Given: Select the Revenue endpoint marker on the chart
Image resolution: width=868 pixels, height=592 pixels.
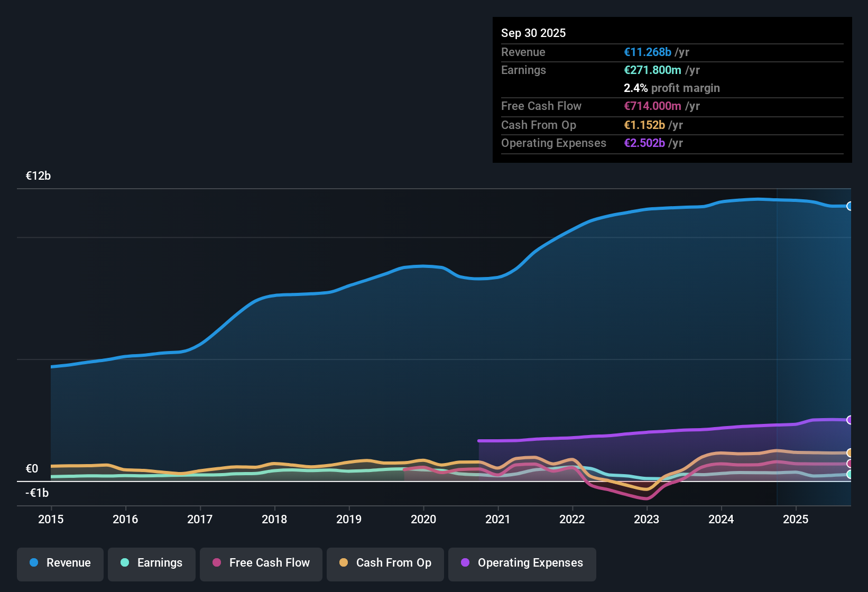Looking at the screenshot, I should tap(851, 205).
